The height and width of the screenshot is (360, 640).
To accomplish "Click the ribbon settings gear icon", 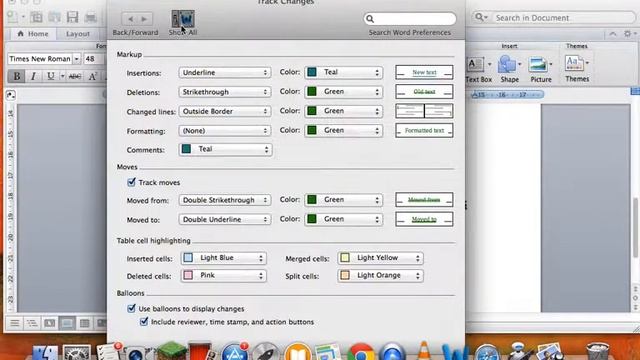I will 627,34.
